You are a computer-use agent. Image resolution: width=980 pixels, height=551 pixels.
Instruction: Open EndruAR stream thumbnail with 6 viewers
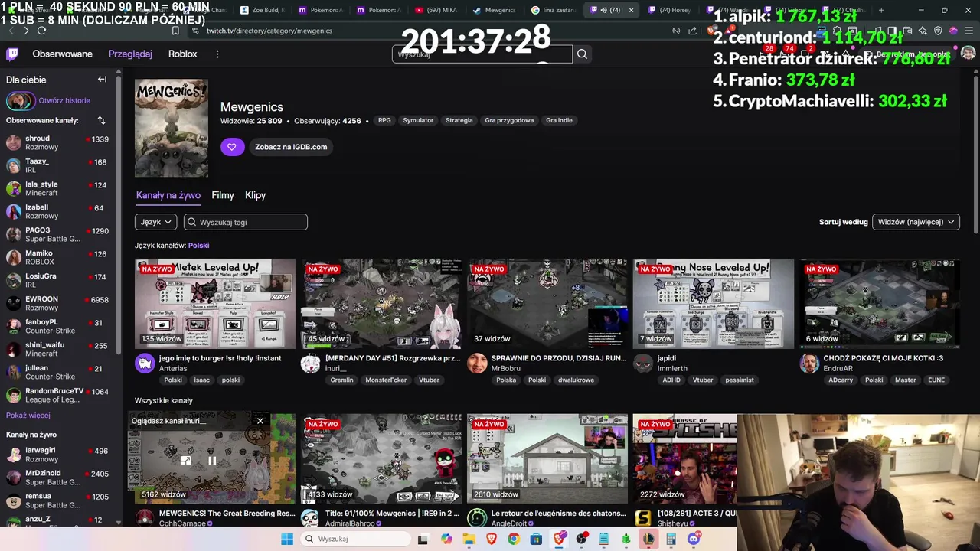(x=880, y=304)
